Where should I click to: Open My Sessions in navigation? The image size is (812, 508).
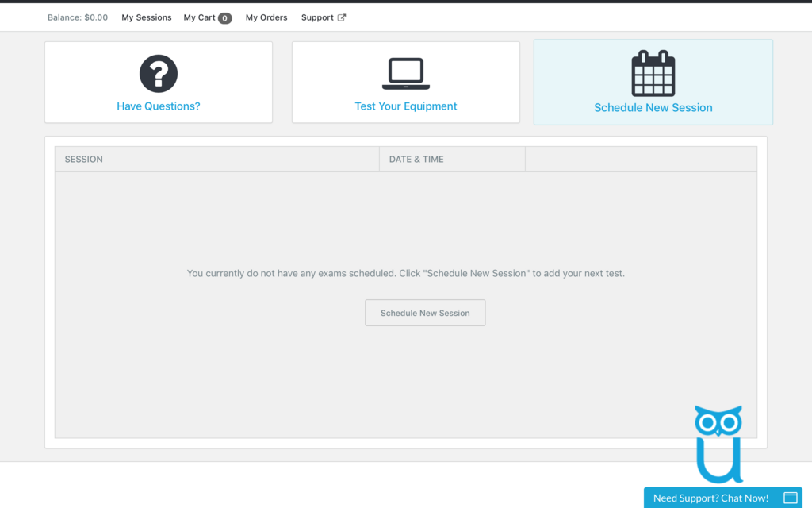(x=147, y=17)
